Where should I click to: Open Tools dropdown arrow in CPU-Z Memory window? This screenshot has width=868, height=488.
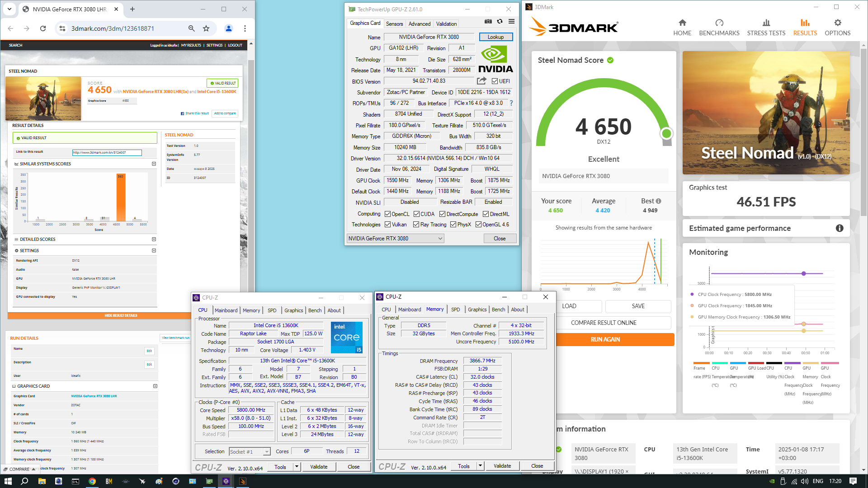coord(481,466)
